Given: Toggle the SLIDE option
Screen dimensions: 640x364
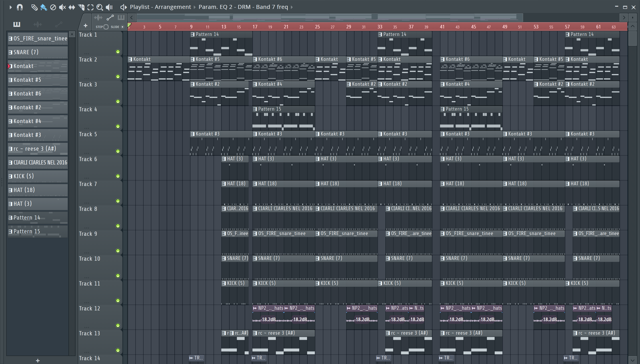Looking at the screenshot, I should click(122, 27).
